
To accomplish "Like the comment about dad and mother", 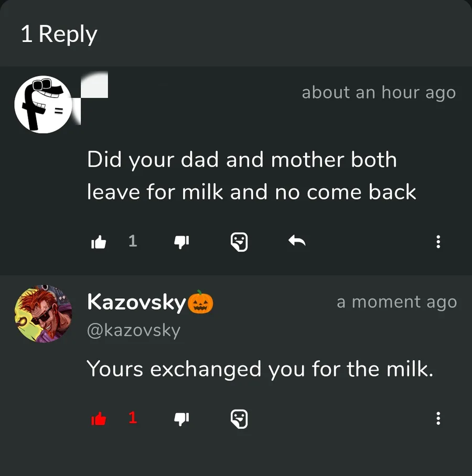I will [99, 242].
